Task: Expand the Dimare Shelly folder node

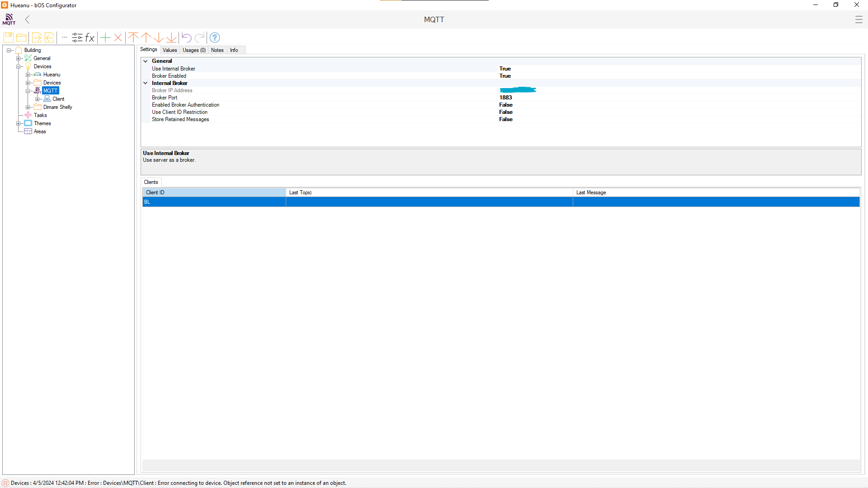Action: point(28,107)
